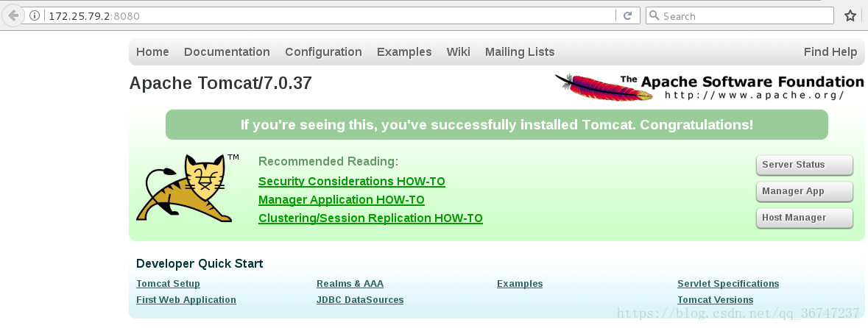Click the http://www.apache.org/ text
This screenshot has width=868, height=328.
click(x=754, y=95)
